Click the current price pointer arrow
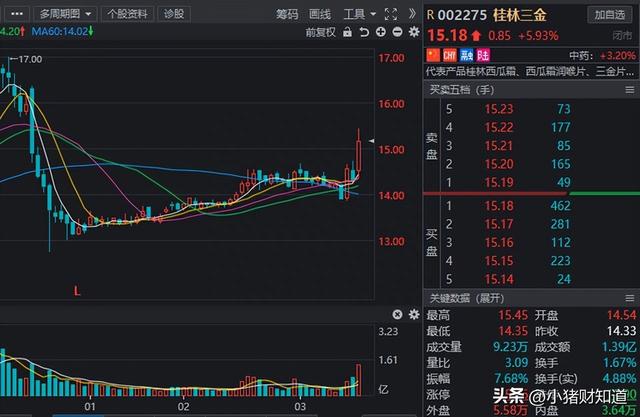 (371, 141)
